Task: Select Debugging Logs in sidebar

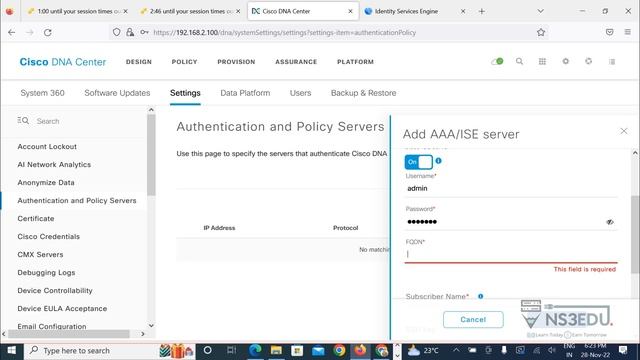Action: 46,272
